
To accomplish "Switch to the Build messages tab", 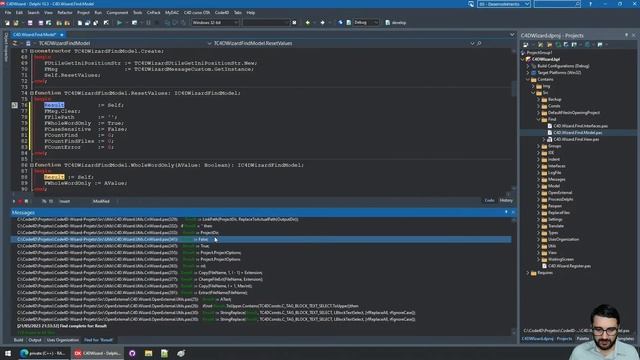I will click(18, 340).
